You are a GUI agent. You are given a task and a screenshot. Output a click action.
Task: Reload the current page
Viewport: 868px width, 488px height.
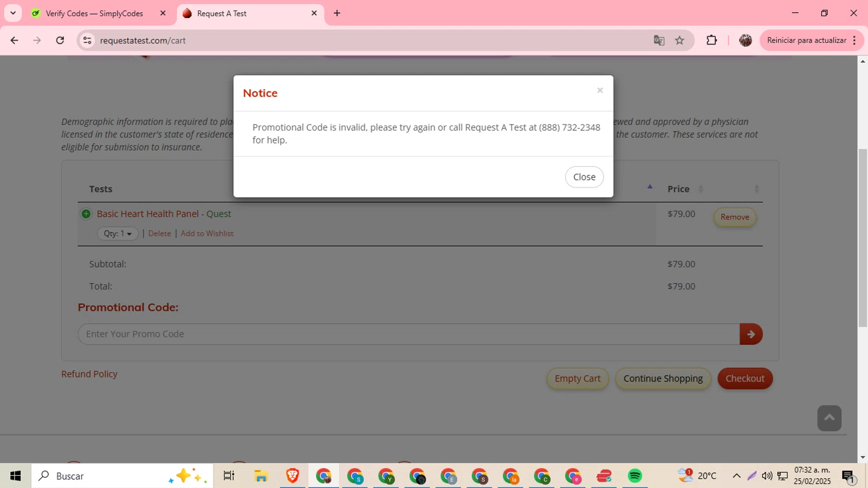click(60, 41)
